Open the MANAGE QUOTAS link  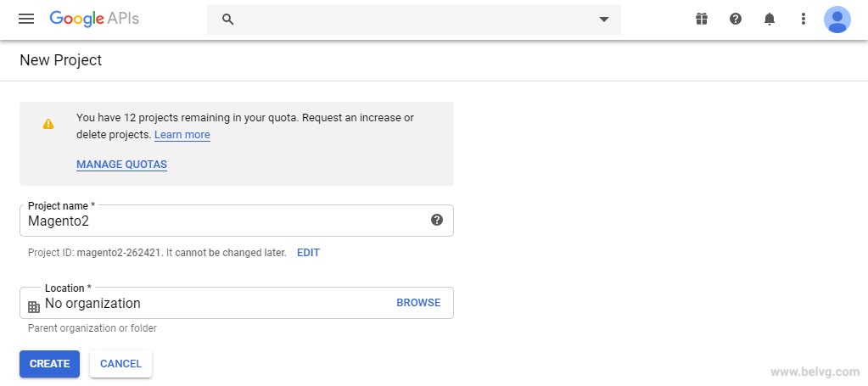pyautogui.click(x=122, y=165)
